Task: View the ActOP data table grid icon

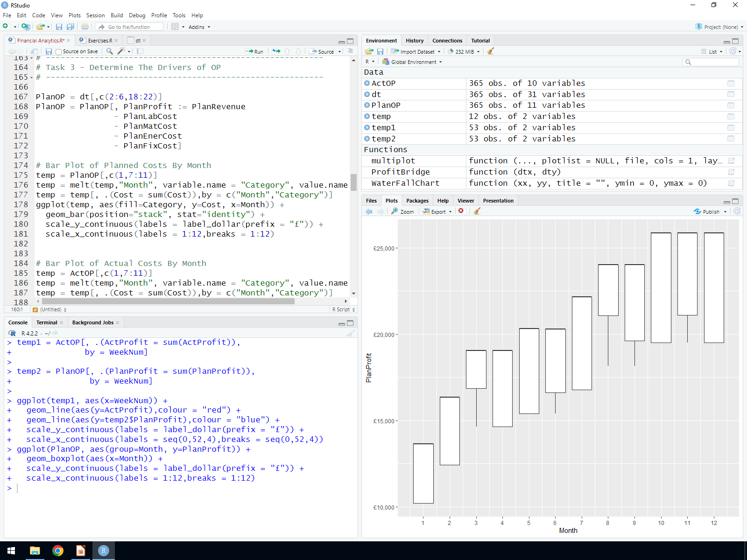Action: click(731, 84)
